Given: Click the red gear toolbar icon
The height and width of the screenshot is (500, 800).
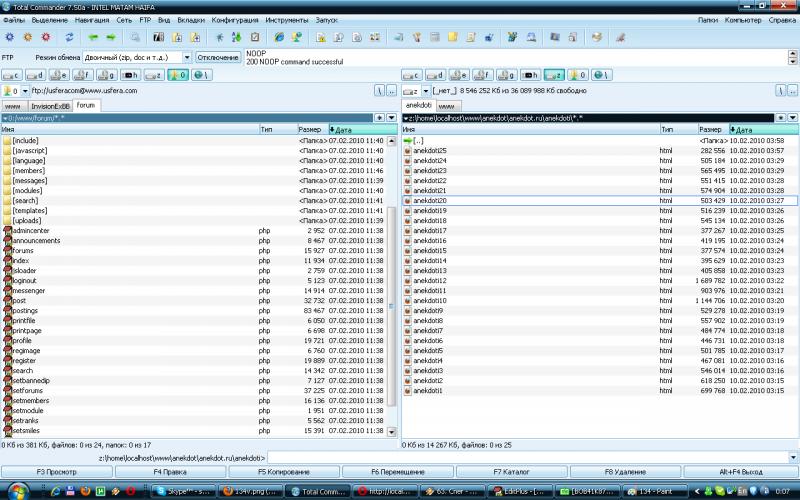Looking at the screenshot, I should (46, 37).
